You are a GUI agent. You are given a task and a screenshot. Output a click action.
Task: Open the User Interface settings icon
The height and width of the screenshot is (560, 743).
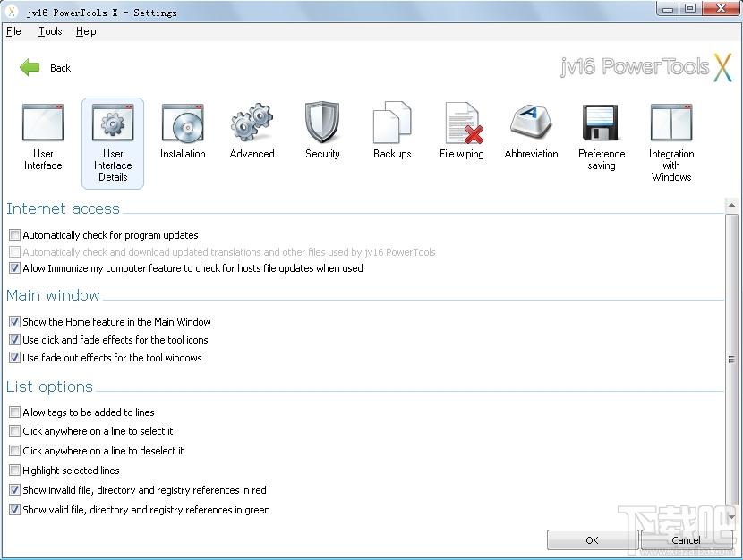pyautogui.click(x=43, y=123)
